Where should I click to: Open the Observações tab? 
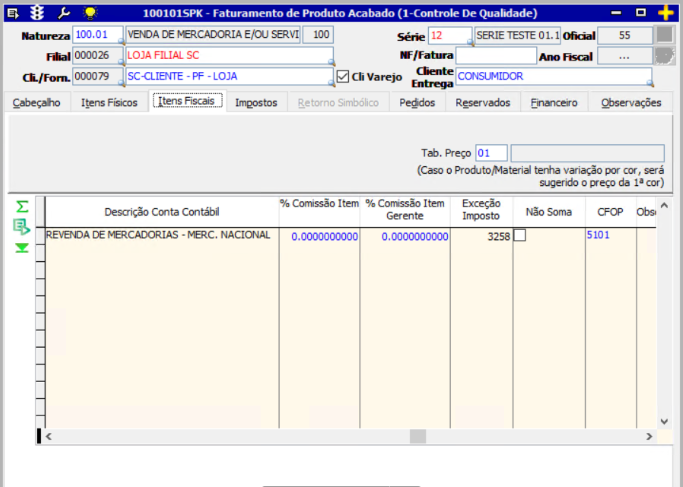click(x=631, y=103)
